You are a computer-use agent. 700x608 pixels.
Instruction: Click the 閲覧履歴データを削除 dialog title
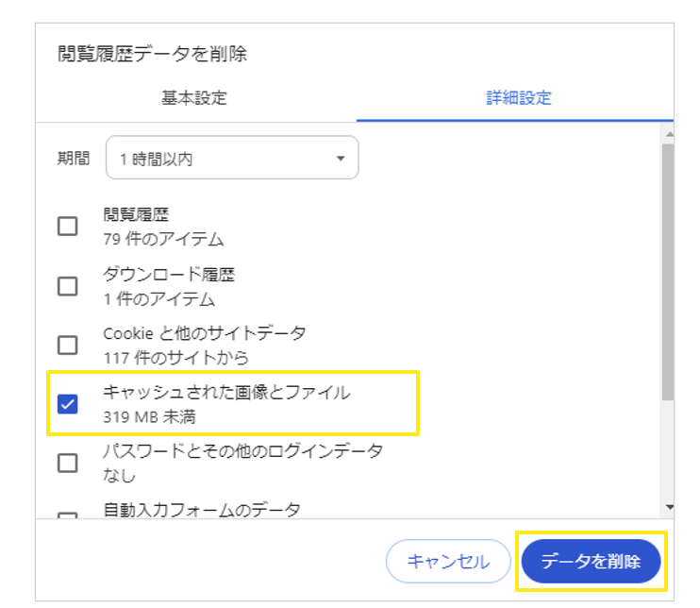[x=152, y=54]
